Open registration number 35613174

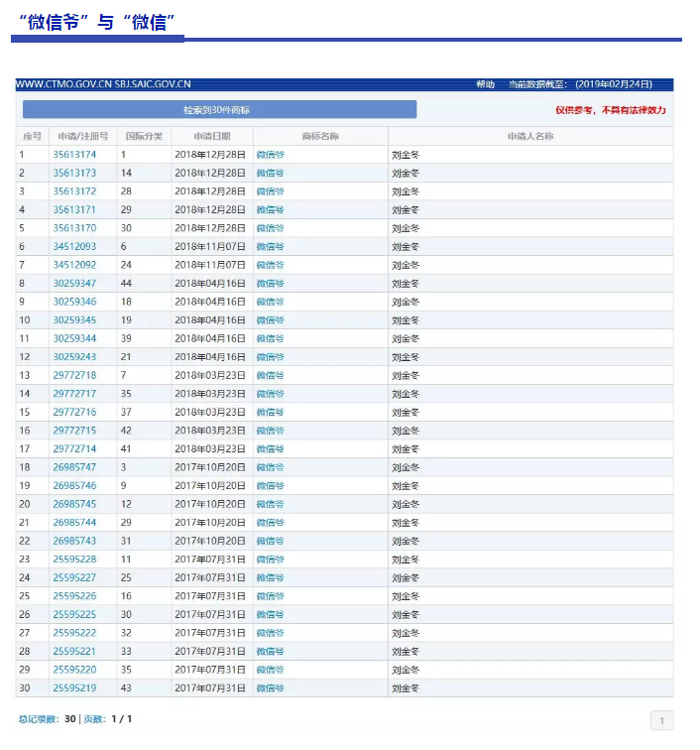coord(74,155)
